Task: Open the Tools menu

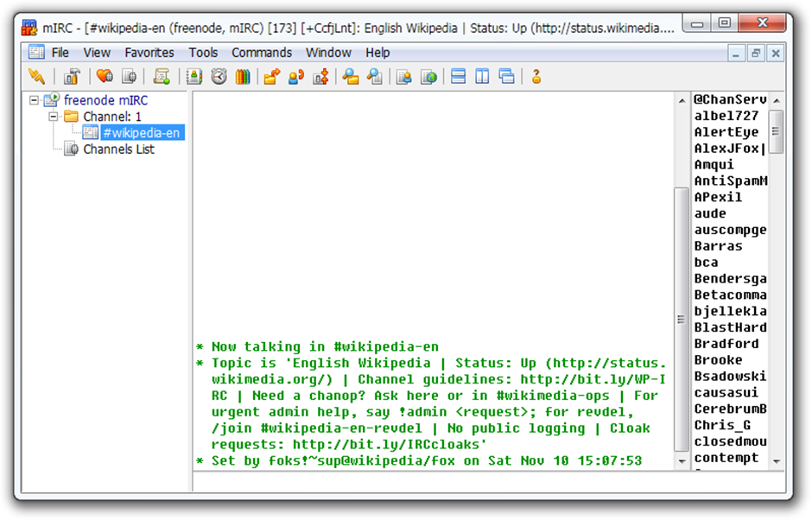Action: pos(203,53)
